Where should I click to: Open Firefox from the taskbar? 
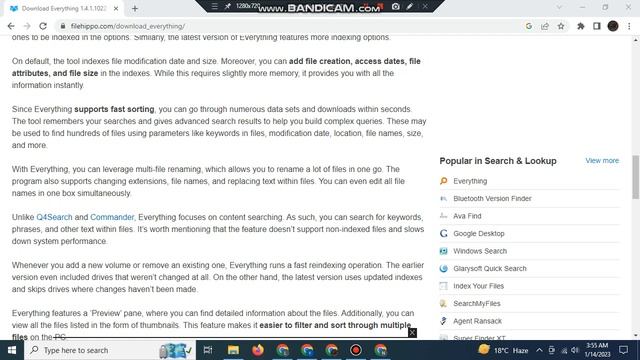pos(258,350)
